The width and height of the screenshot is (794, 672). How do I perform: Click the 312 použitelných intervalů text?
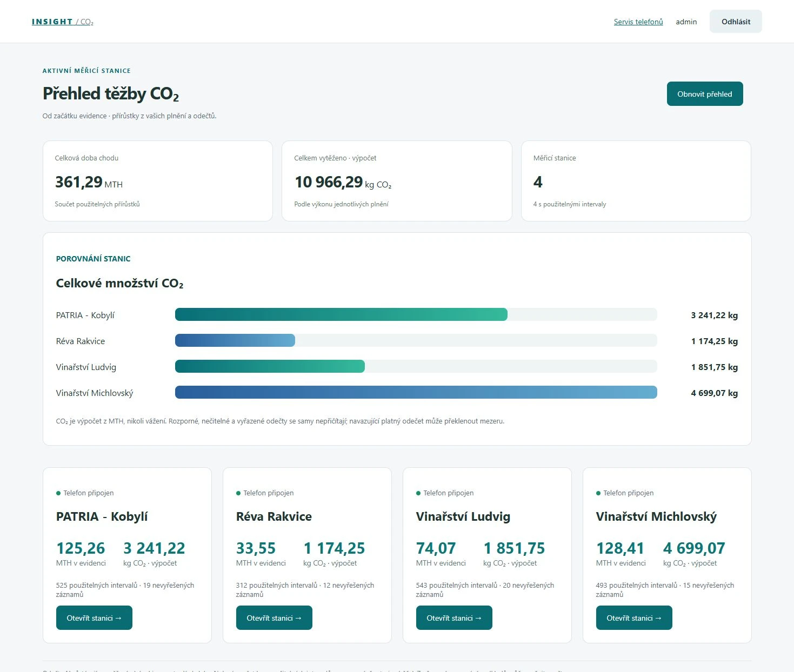pos(277,585)
